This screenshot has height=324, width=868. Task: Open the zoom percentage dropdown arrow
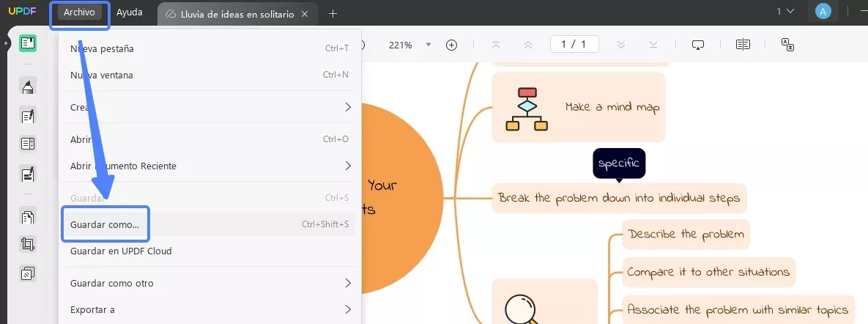click(x=428, y=45)
